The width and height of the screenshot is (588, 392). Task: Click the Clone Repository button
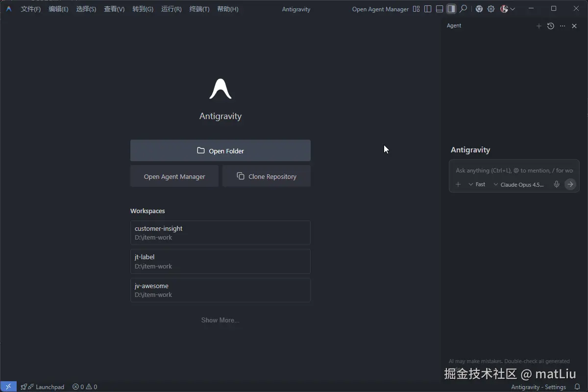coord(267,176)
